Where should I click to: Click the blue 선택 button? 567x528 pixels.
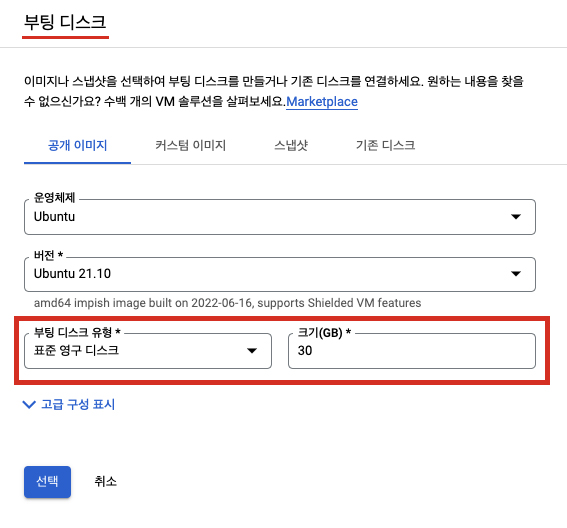[47, 482]
